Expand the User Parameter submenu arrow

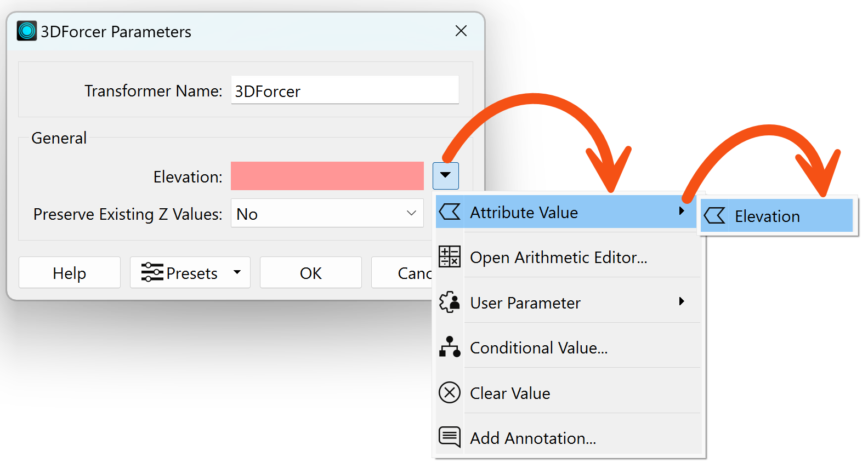point(682,301)
